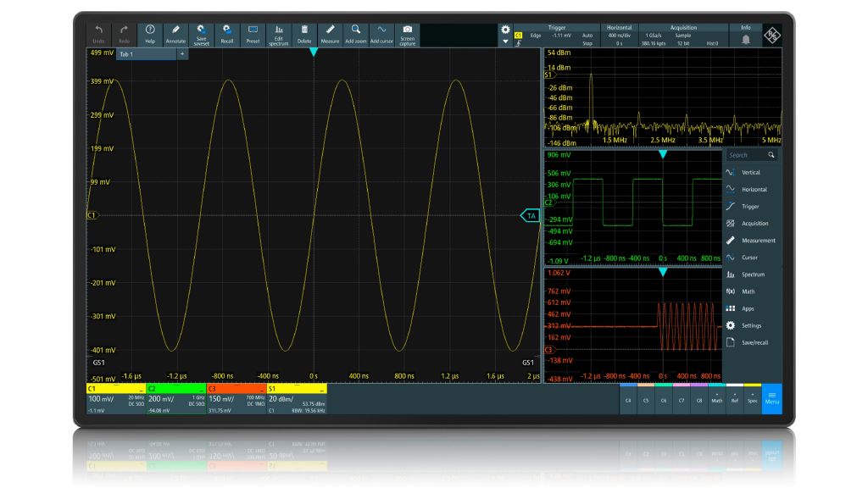This screenshot has width=868, height=488.
Task: Select the Measure ruler tool
Action: click(330, 34)
